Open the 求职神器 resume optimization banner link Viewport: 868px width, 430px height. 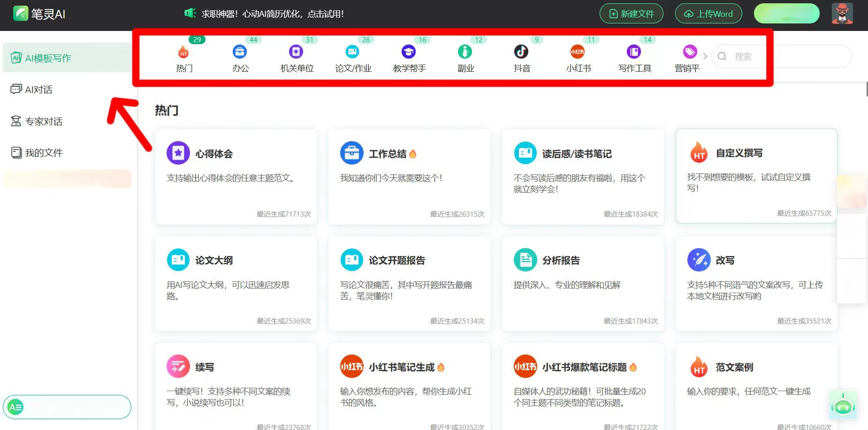tap(273, 14)
